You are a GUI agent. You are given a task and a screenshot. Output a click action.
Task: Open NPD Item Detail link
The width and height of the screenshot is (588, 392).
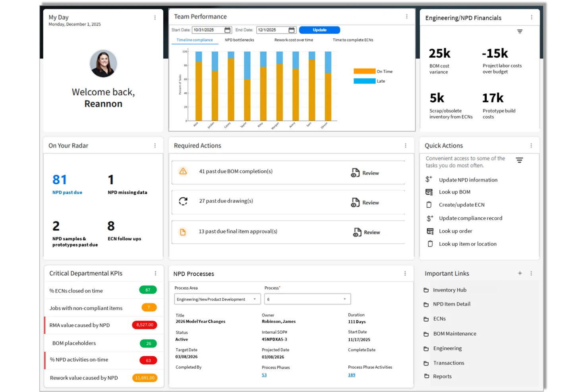pyautogui.click(x=452, y=304)
